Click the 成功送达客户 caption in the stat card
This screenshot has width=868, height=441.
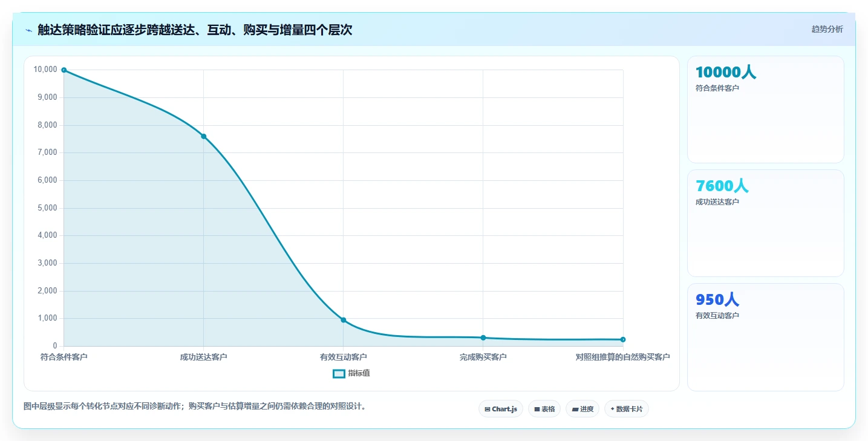pos(717,202)
